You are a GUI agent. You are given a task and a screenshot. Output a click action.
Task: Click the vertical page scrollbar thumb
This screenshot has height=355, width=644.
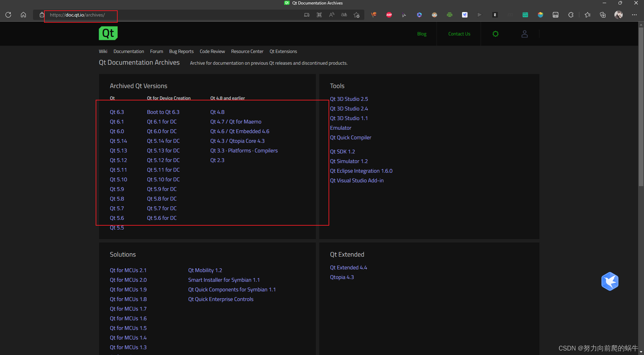coord(641,107)
